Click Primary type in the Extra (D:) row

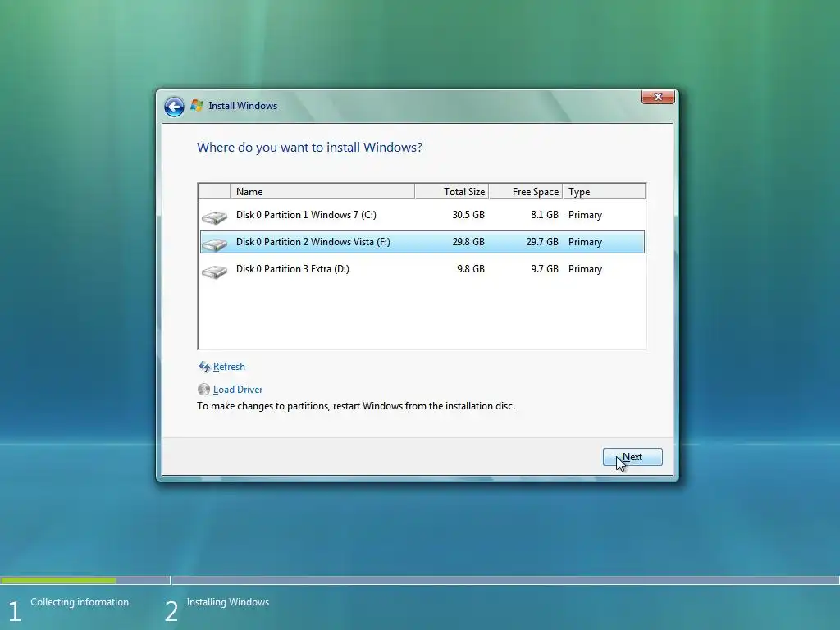tap(585, 269)
